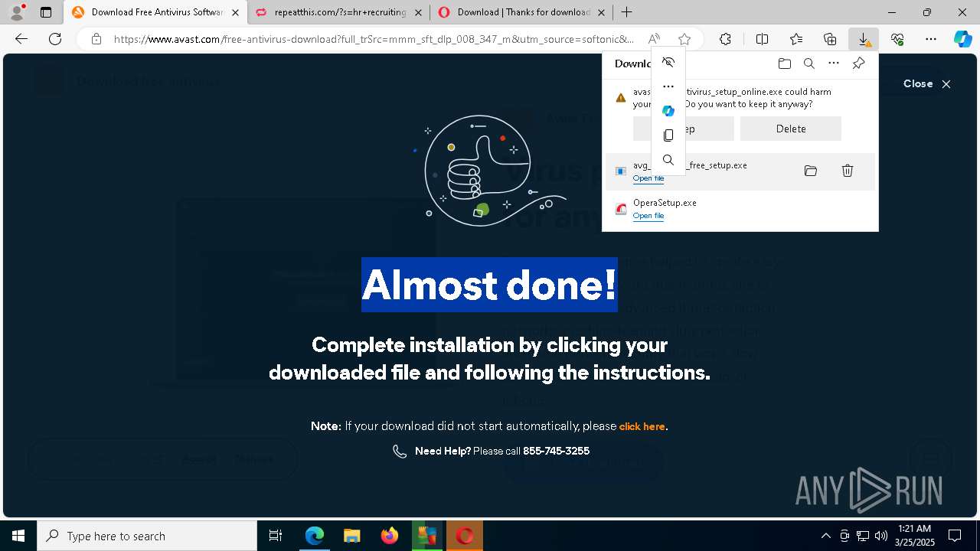Open the tab actions menu icon
Screen dimensions: 980x551
pos(46,12)
